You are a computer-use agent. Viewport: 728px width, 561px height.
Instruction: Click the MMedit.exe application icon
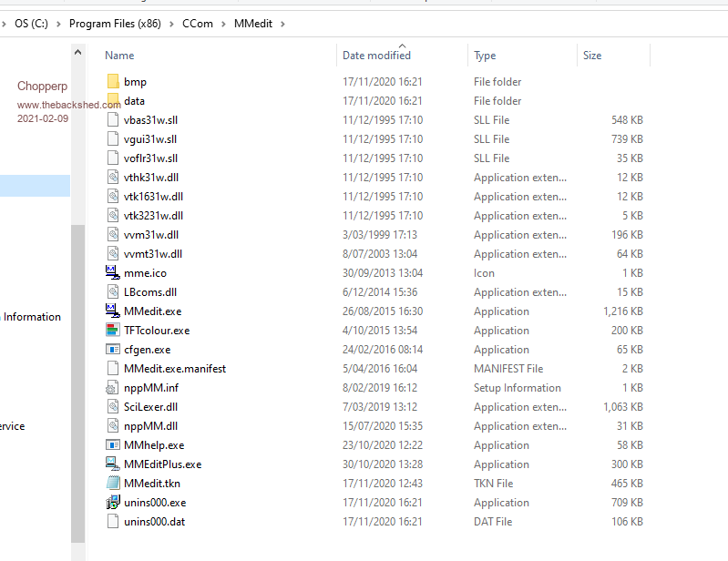pos(113,311)
